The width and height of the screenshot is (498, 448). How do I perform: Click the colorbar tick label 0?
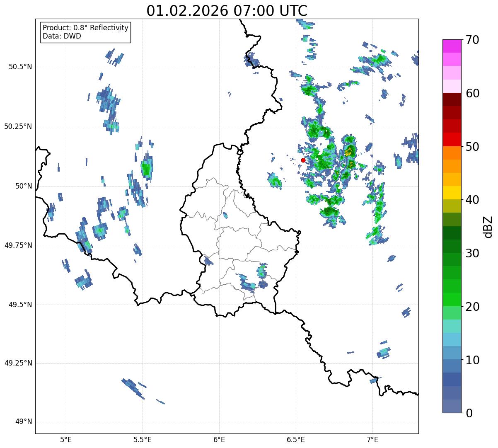469,413
